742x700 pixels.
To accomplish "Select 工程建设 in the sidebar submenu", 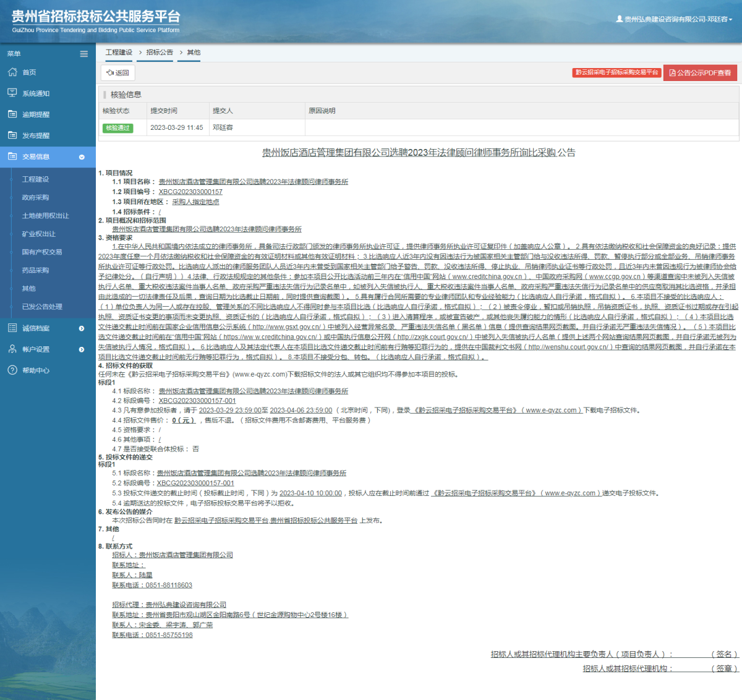I will coord(35,179).
